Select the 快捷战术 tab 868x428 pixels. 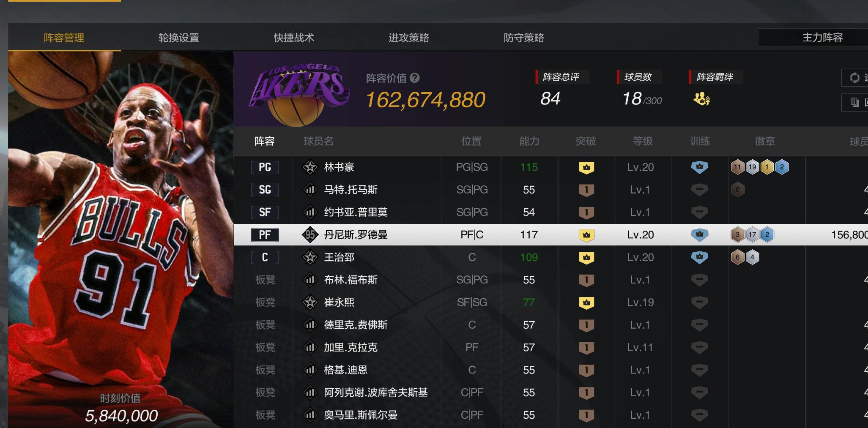294,38
